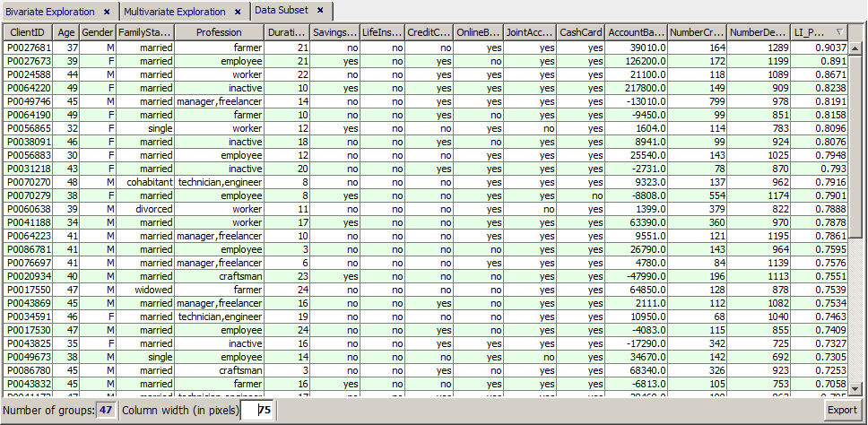868x425 pixels.
Task: Click the Number of groups value 47
Action: 106,411
